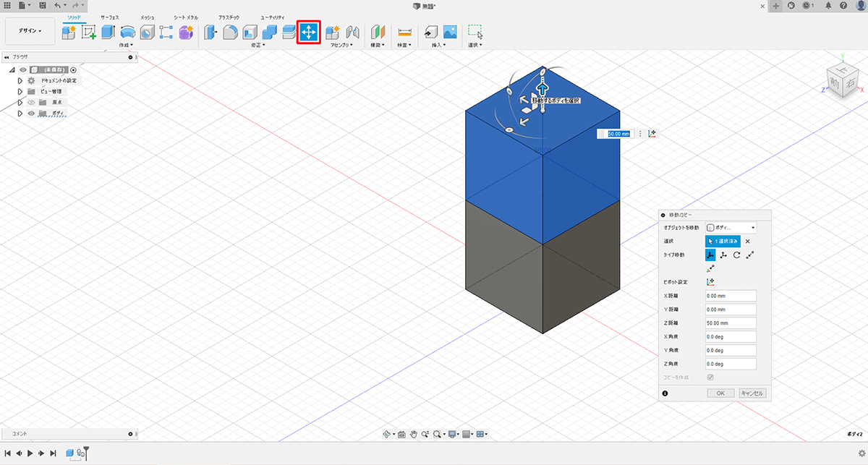The image size is (868, 465).
Task: Expand the 作成 menu dropdown
Action: [x=127, y=45]
